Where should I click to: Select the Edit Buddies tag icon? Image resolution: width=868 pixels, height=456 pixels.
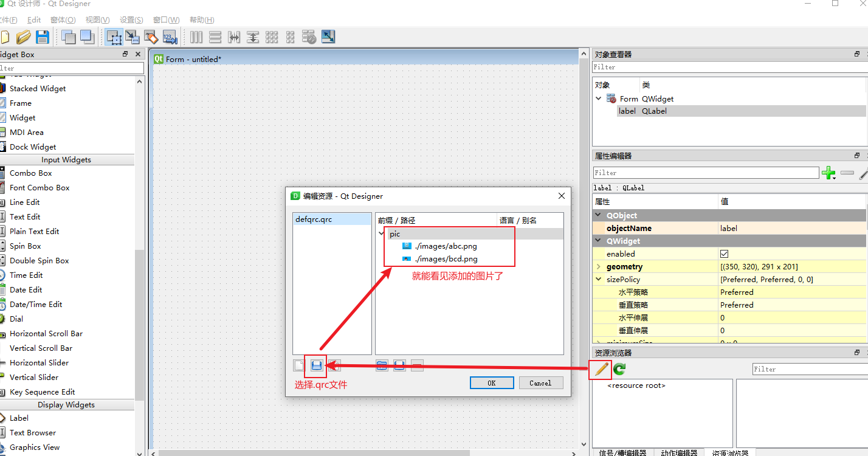click(x=152, y=36)
